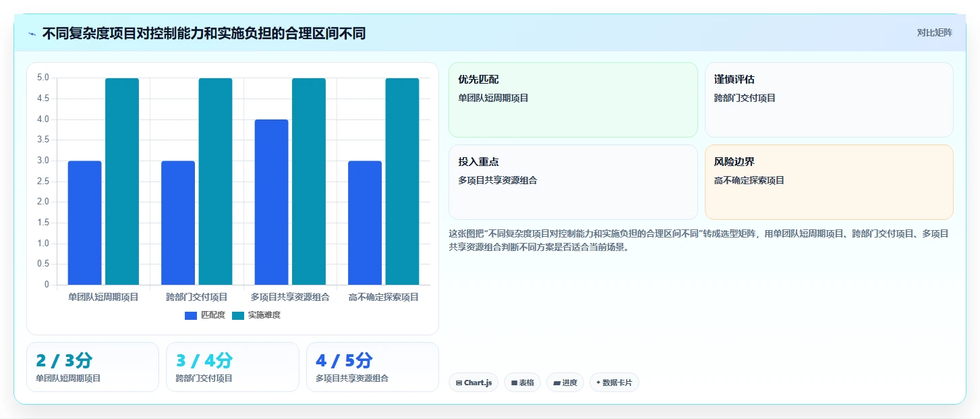The width and height of the screenshot is (980, 419).
Task: Click the teal 实施难度 bar for 高不确定探索项目
Action: [x=402, y=181]
